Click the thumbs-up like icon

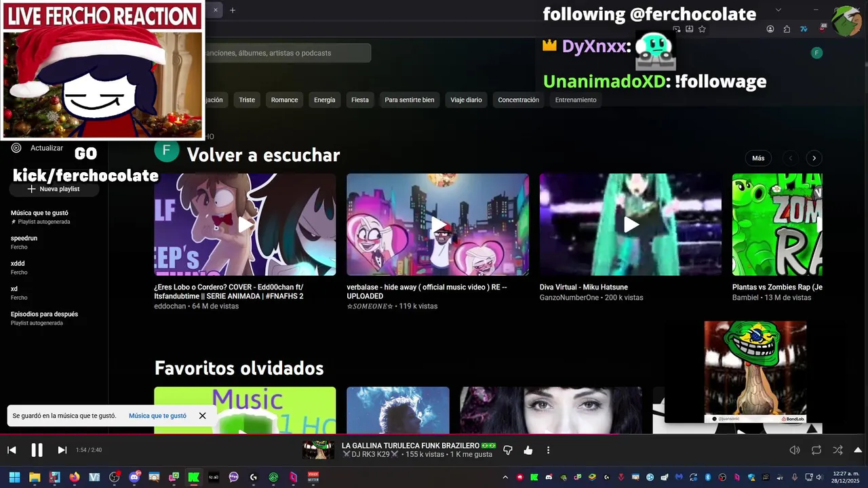coord(528,450)
